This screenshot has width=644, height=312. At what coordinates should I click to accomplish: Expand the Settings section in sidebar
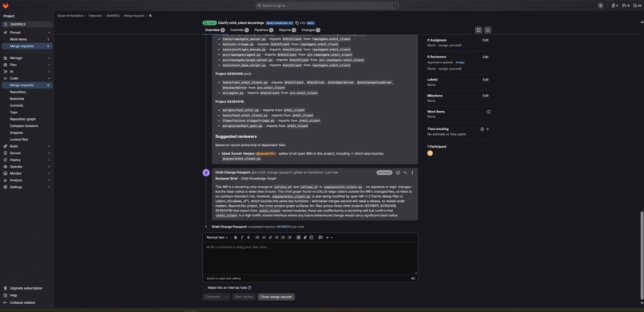coord(26,187)
